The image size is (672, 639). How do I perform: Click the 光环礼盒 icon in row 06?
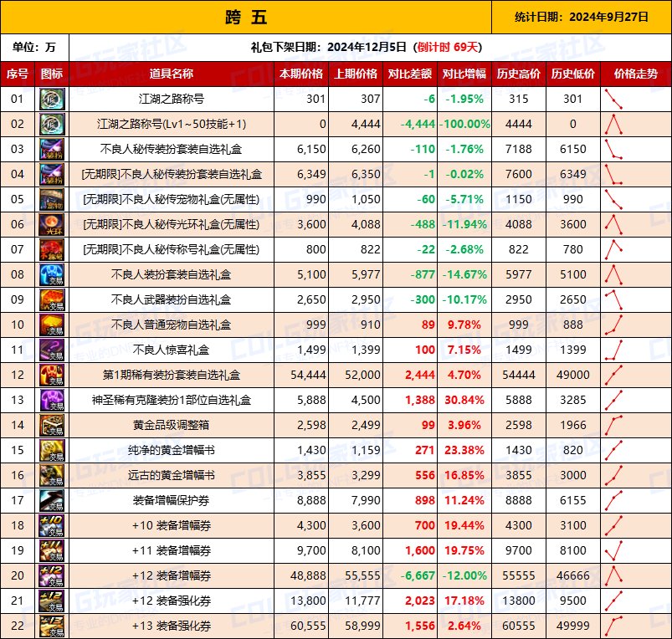tap(52, 224)
